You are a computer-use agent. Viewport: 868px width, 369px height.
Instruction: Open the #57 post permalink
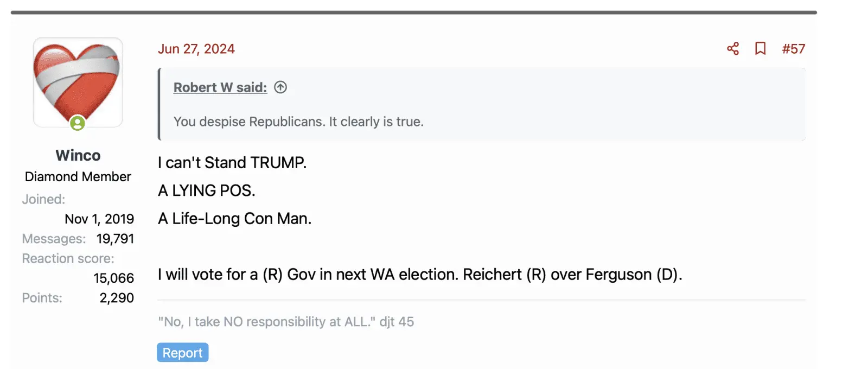pyautogui.click(x=794, y=49)
